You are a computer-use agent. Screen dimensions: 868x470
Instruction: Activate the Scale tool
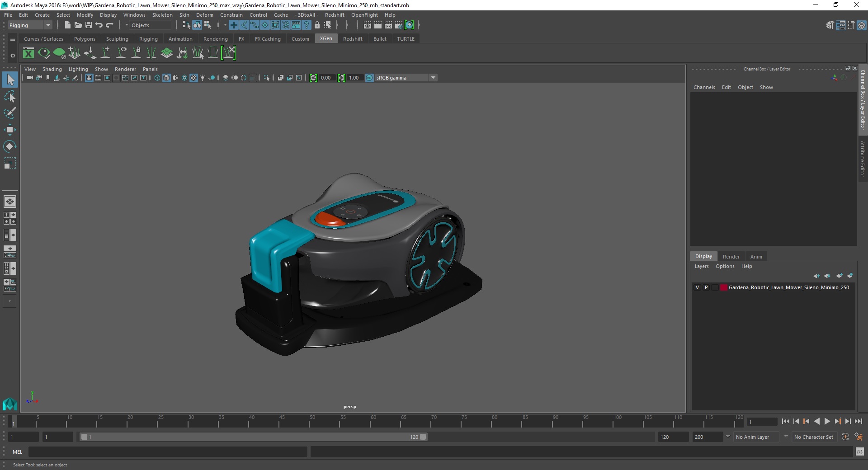pos(10,163)
